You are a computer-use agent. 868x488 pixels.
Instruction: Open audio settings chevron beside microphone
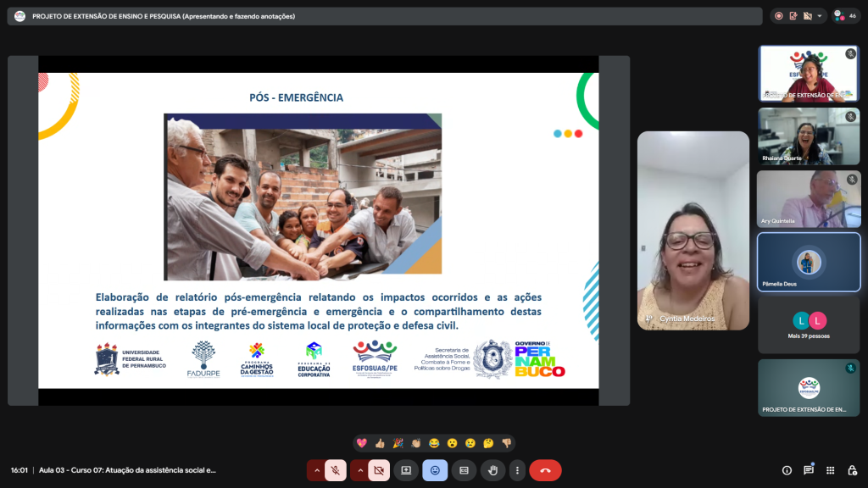point(317,470)
